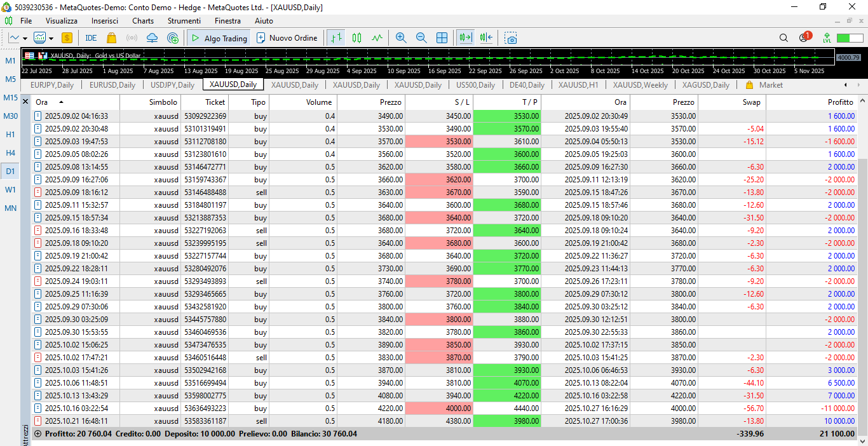Open the Strumenti menu

click(184, 21)
